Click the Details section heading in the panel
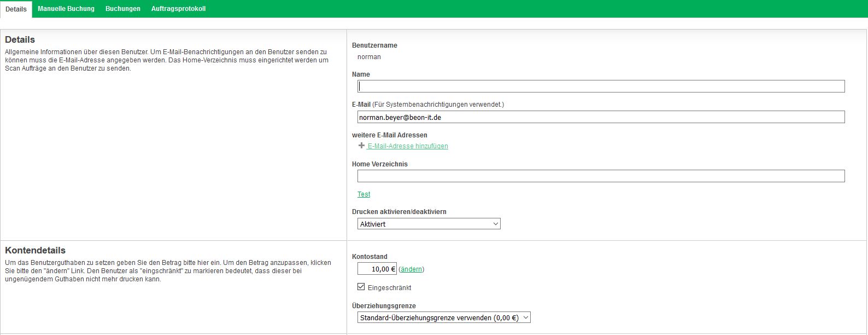Image resolution: width=868 pixels, height=335 pixels. pos(20,39)
